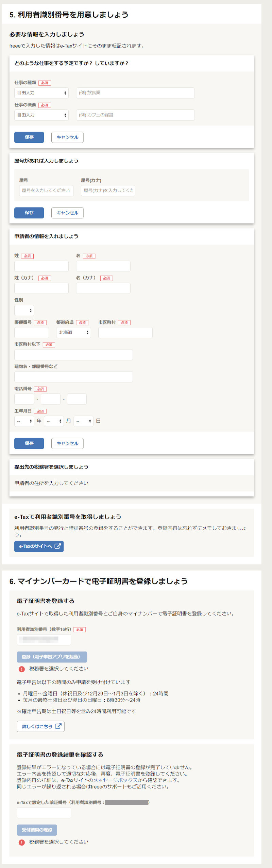Open the メッセージボックス link

[115, 780]
